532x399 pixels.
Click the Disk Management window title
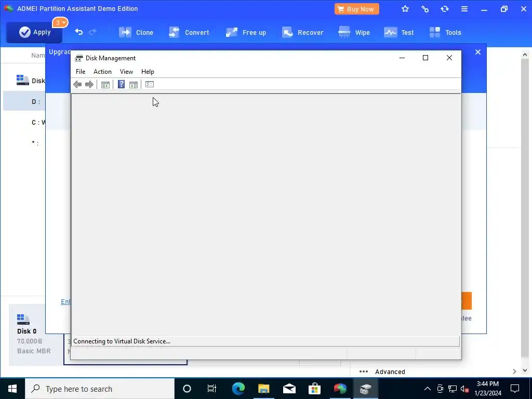[x=111, y=58]
